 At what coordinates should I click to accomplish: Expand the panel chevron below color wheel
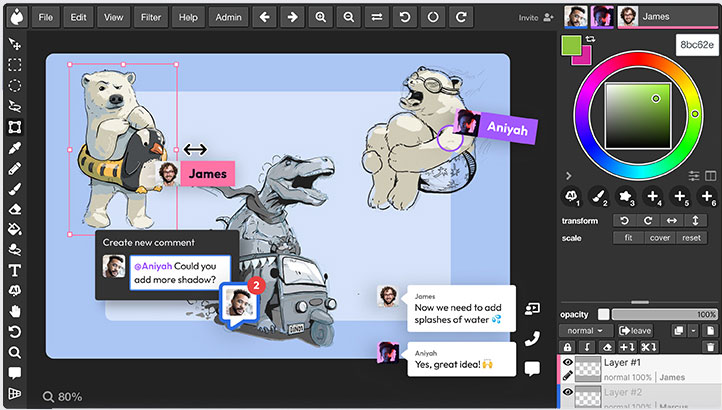coord(569,176)
